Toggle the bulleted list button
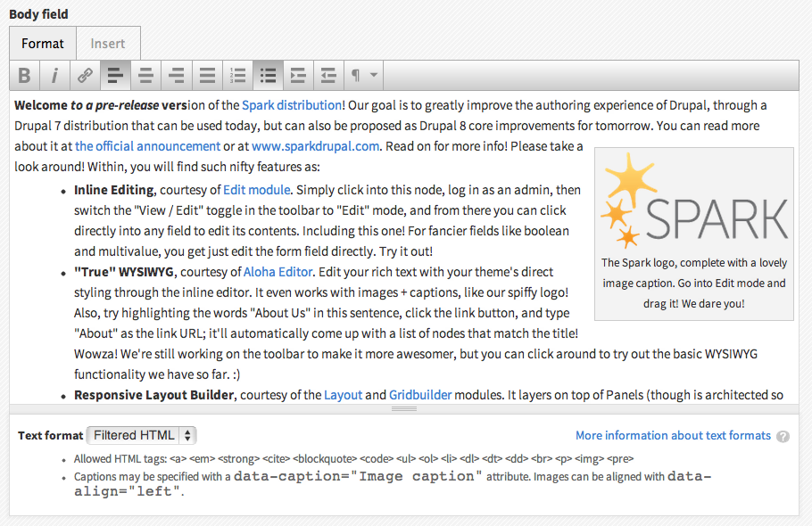Screen dimensions: 812x526 pyautogui.click(x=269, y=76)
